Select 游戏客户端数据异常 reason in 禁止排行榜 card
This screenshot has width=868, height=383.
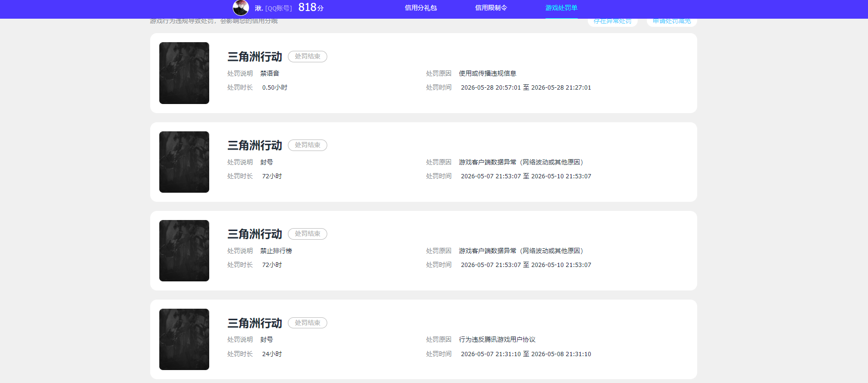click(521, 251)
